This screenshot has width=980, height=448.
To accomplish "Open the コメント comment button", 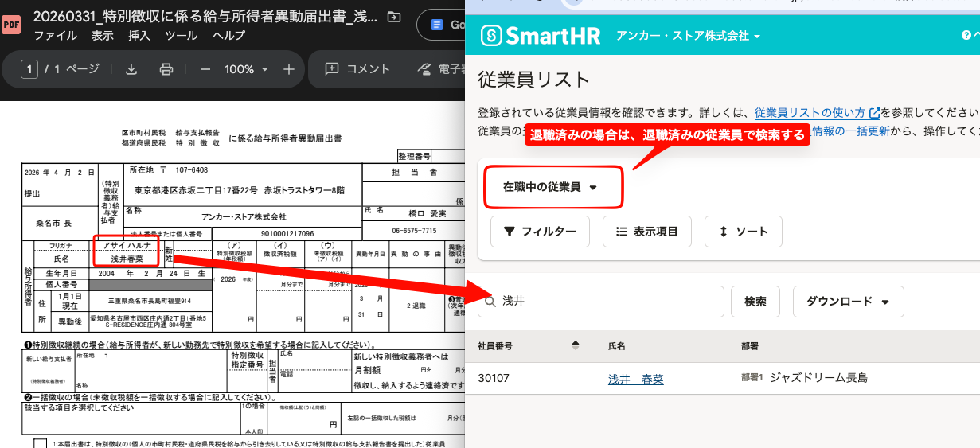I will coord(357,69).
